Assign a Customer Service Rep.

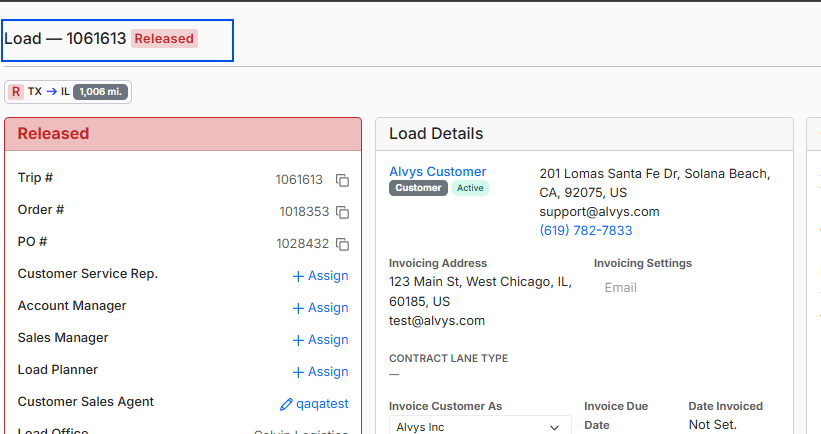pyautogui.click(x=320, y=276)
